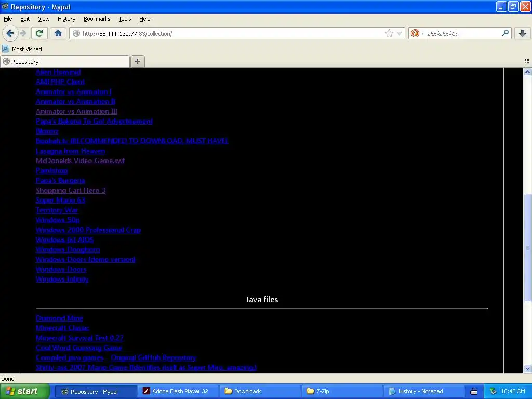Switch to History - Notepad in taskbar
This screenshot has width=532, height=399.
pos(424,391)
